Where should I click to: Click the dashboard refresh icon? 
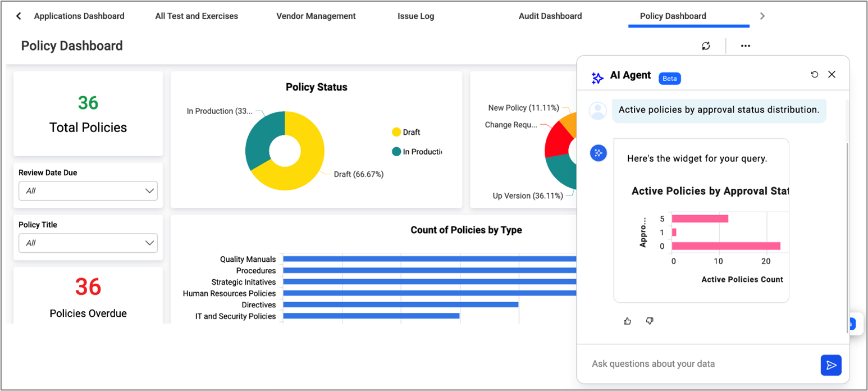706,46
